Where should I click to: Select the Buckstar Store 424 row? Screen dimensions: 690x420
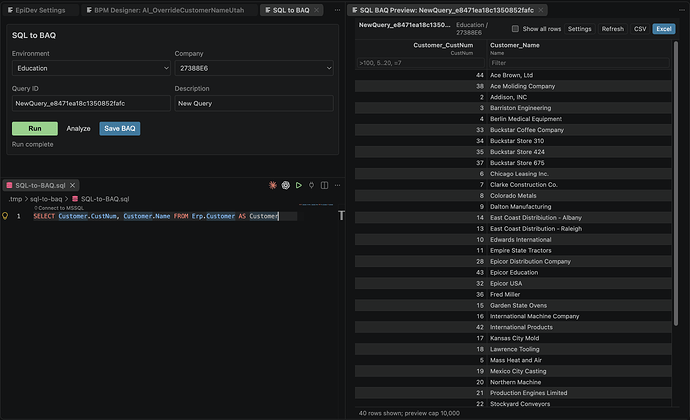513,152
